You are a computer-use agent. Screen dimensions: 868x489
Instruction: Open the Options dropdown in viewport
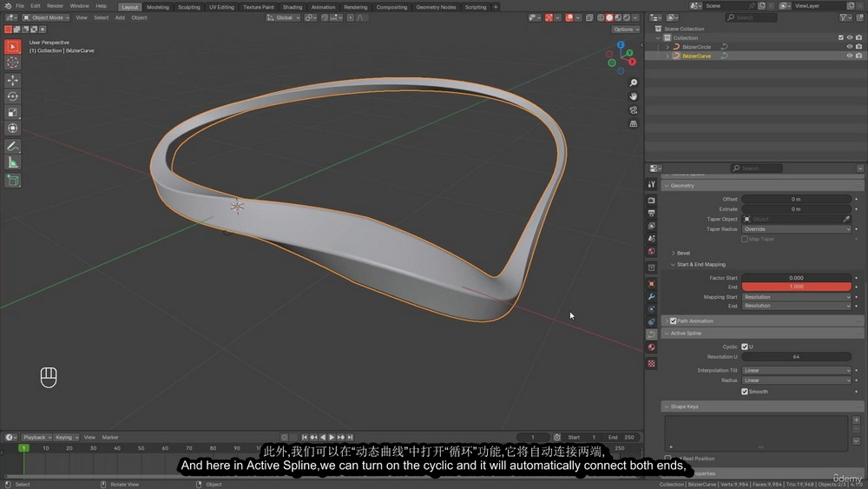pos(626,30)
